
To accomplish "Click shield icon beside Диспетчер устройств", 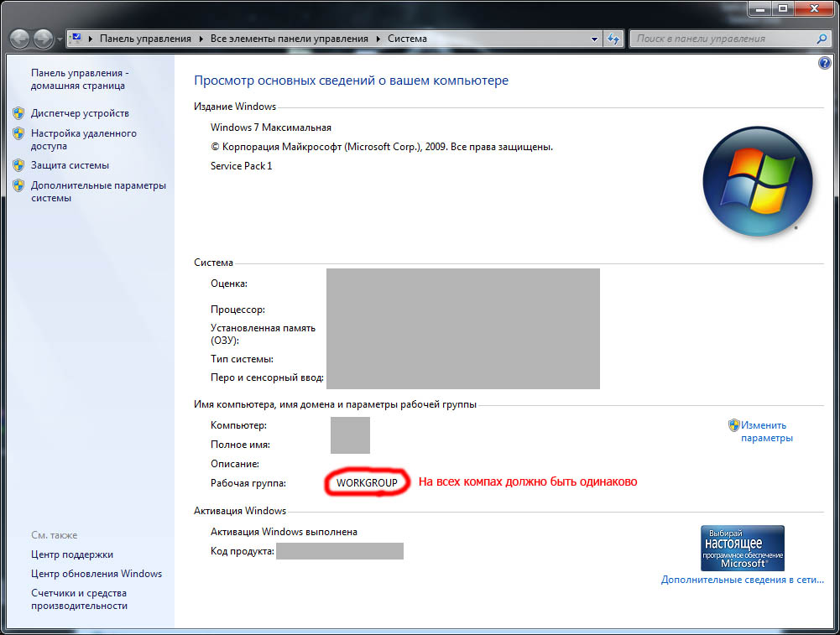I will (18, 113).
